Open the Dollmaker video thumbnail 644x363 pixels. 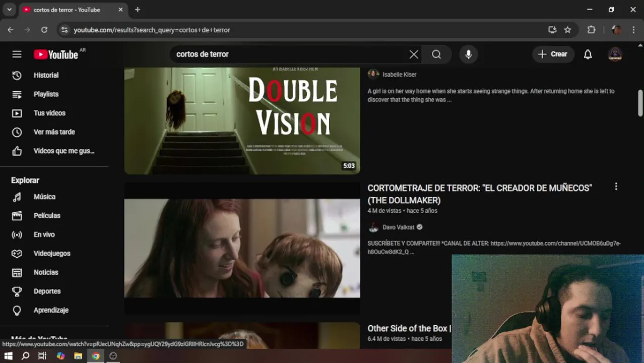[242, 249]
